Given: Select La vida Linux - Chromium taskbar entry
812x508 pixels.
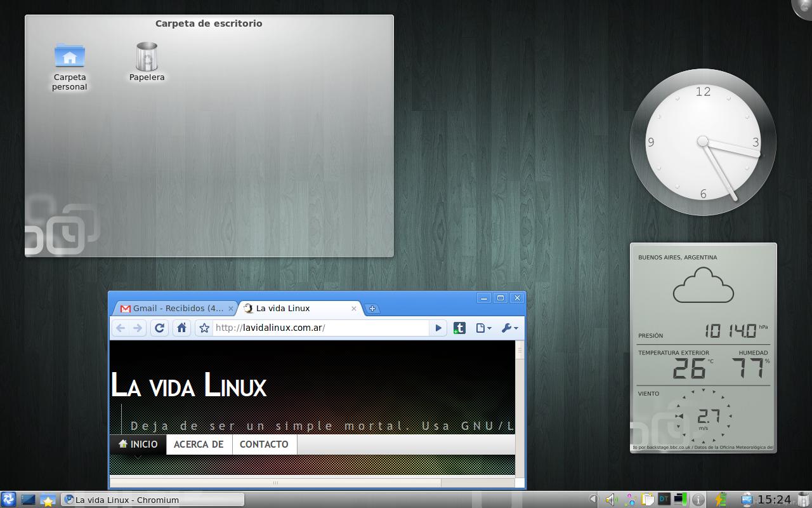Looking at the screenshot, I should (x=152, y=500).
